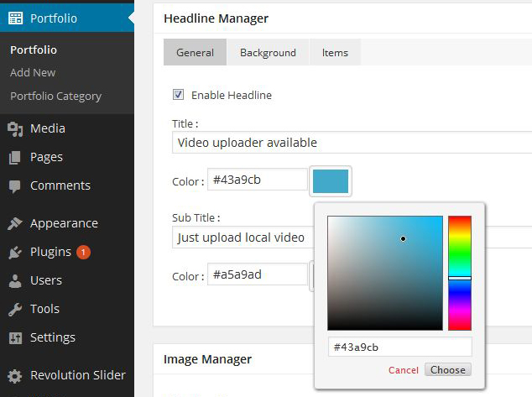The image size is (532, 397).
Task: Click the Enable Headline label text
Action: click(232, 95)
